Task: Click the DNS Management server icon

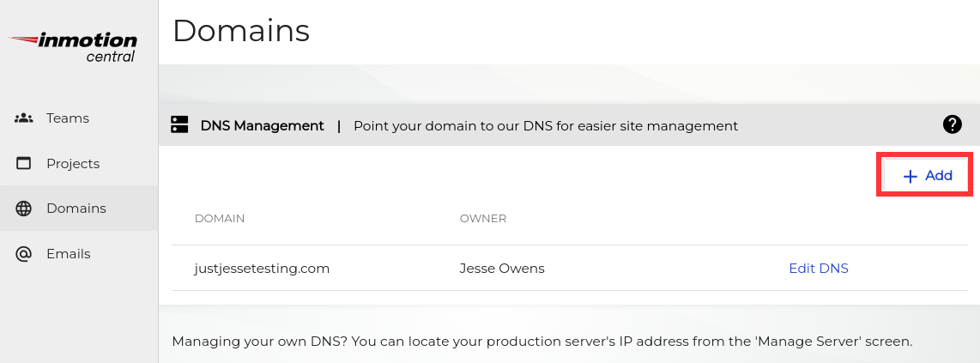Action: click(x=179, y=125)
